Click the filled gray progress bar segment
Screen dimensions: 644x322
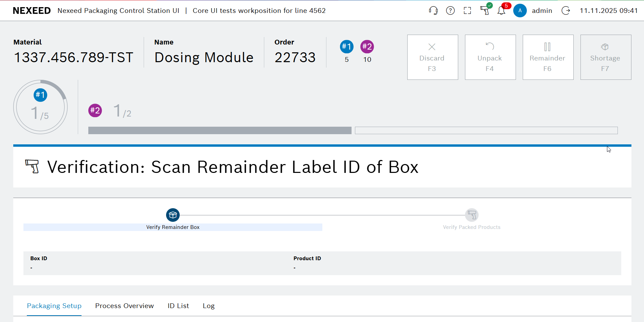(220, 130)
